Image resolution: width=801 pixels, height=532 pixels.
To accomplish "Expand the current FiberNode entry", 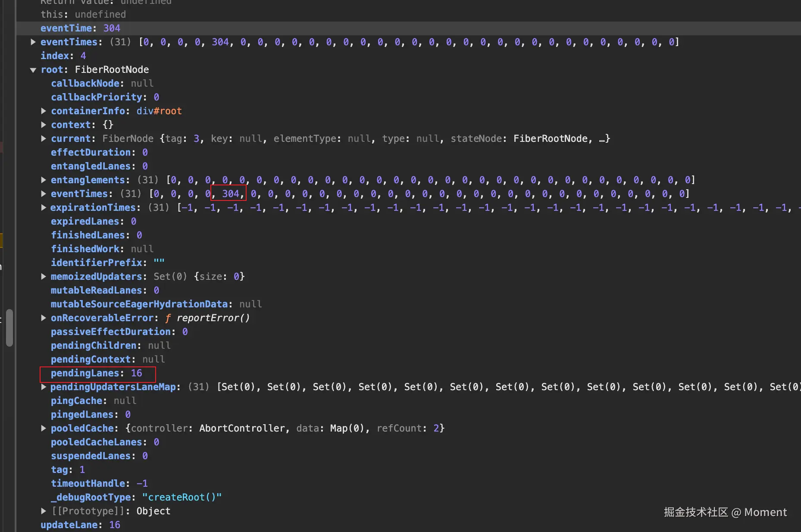I will point(44,138).
